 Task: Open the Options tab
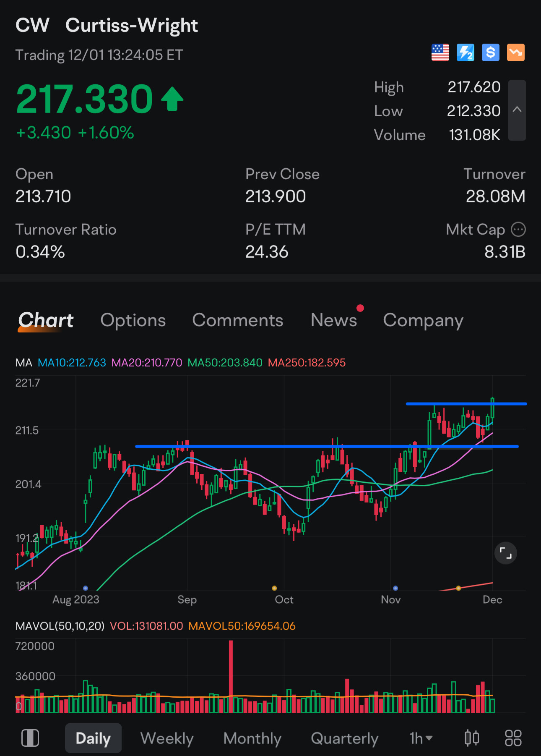(133, 320)
